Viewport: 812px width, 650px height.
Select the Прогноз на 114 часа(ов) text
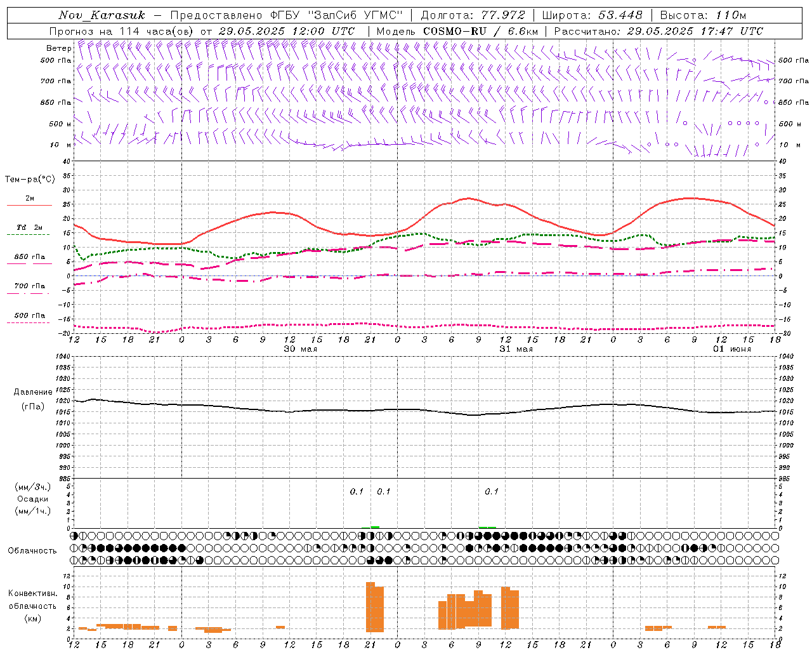122,31
